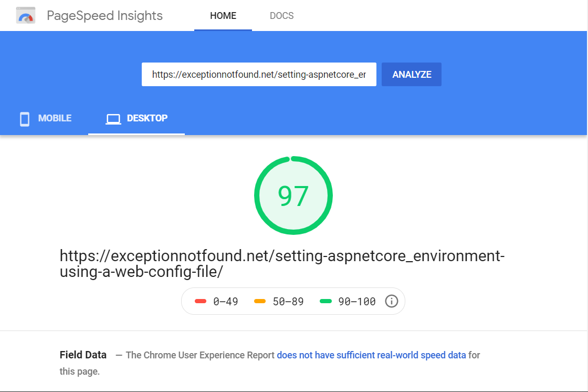Click the mobile phone icon
Screen dimensions: 588x392
click(x=25, y=119)
